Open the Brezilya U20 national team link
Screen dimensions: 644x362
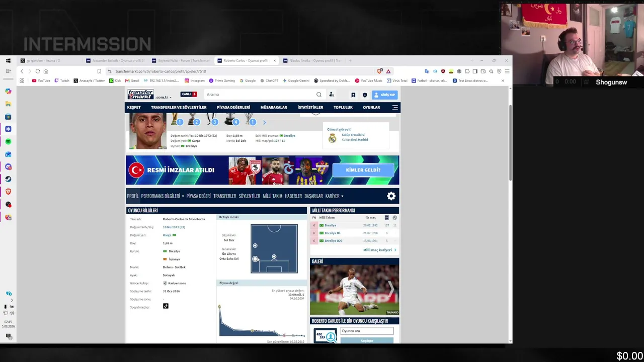click(333, 241)
